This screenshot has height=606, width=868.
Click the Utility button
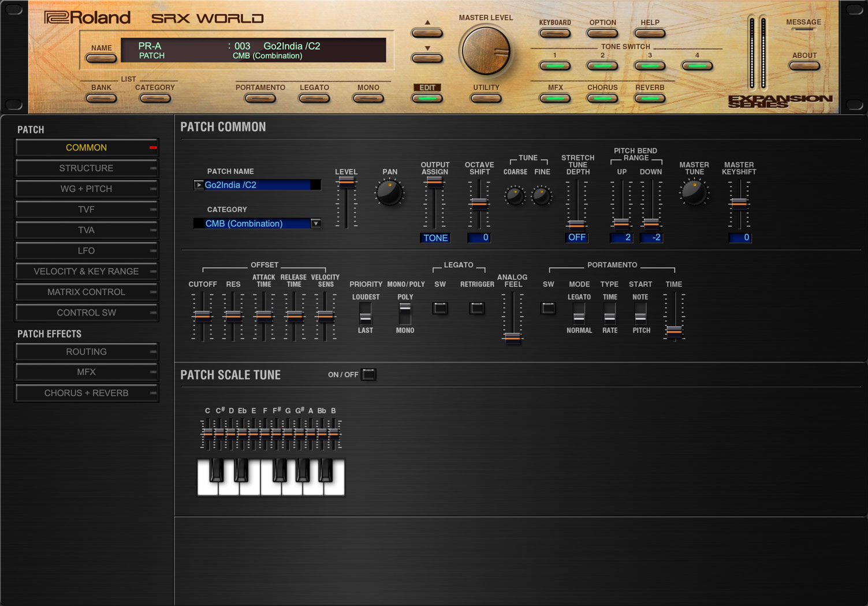click(x=486, y=99)
